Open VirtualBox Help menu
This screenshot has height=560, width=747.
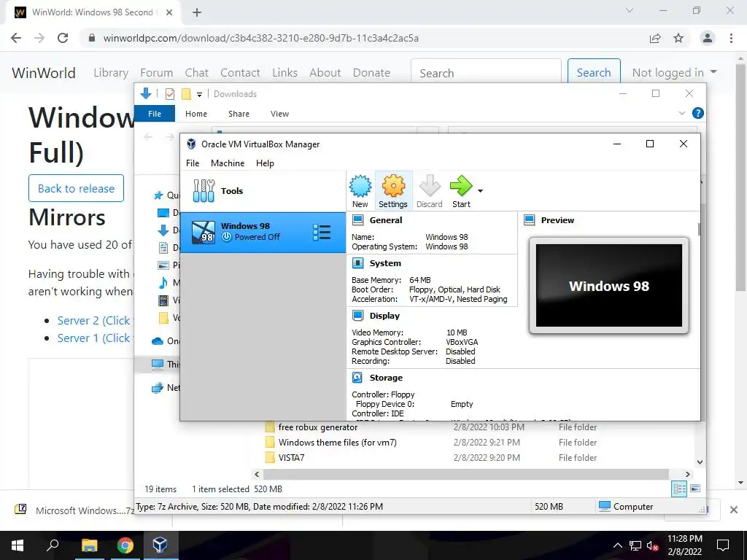(x=265, y=163)
